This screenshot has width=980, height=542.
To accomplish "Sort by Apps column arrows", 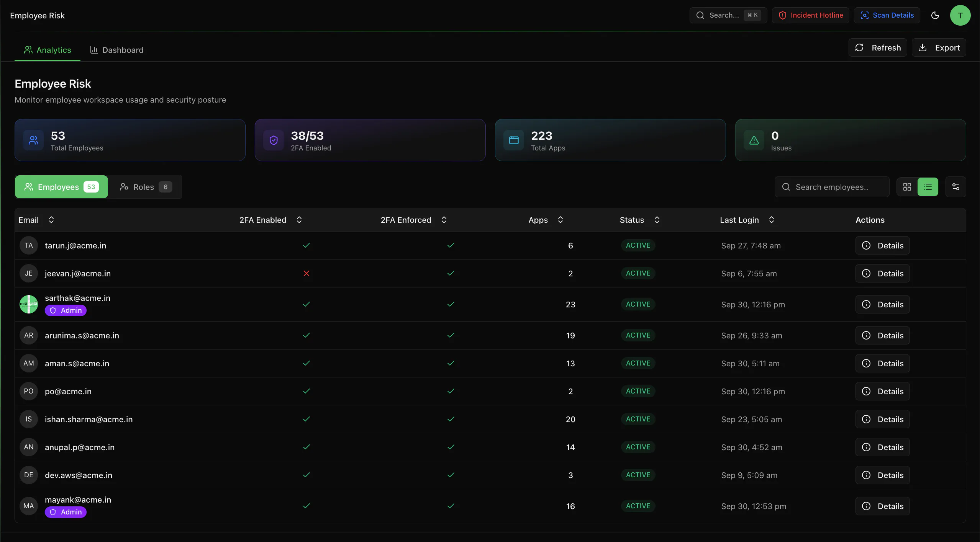I will point(560,220).
